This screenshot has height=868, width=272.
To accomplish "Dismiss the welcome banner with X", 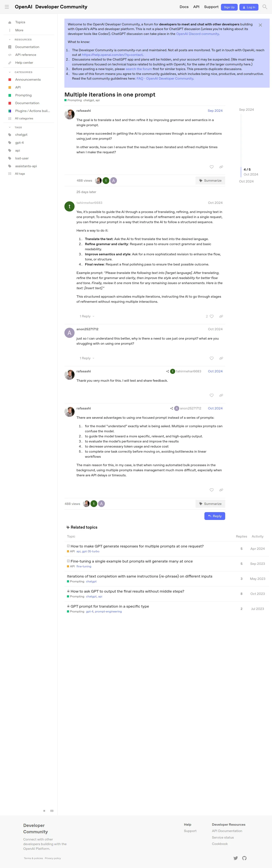I will (260, 25).
